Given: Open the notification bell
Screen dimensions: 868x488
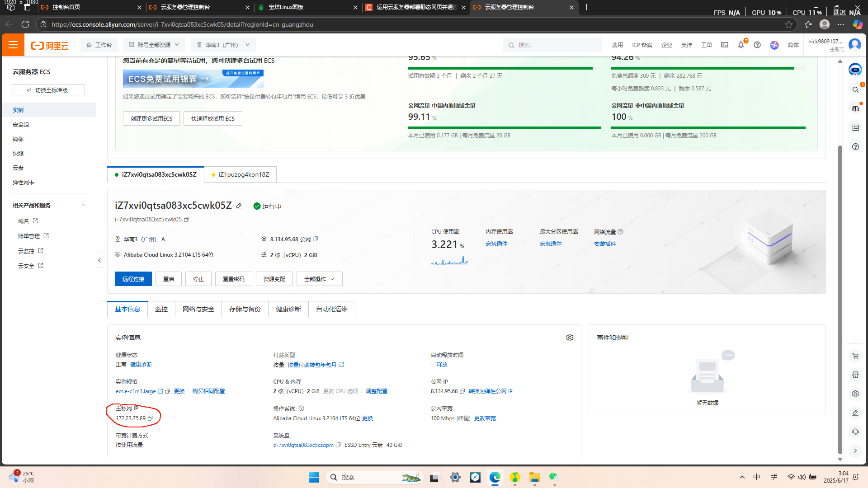Looking at the screenshot, I should (741, 45).
